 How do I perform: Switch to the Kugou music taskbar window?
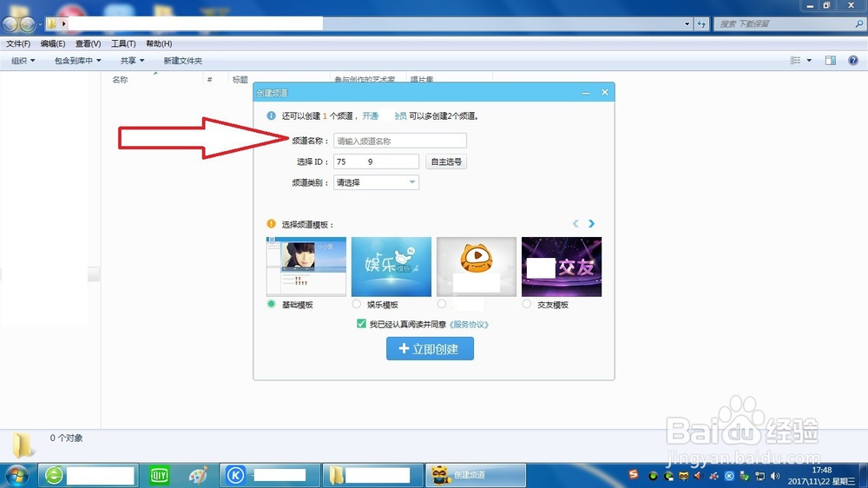(x=270, y=475)
